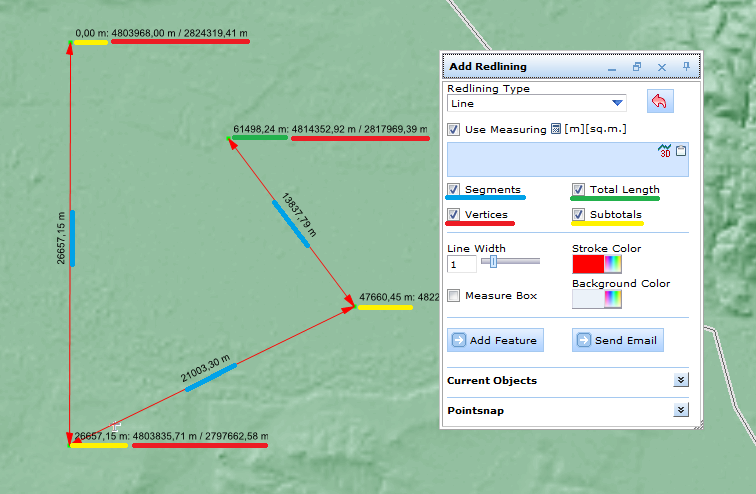
Task: Click the 13837,79 m segment label
Action: click(299, 215)
